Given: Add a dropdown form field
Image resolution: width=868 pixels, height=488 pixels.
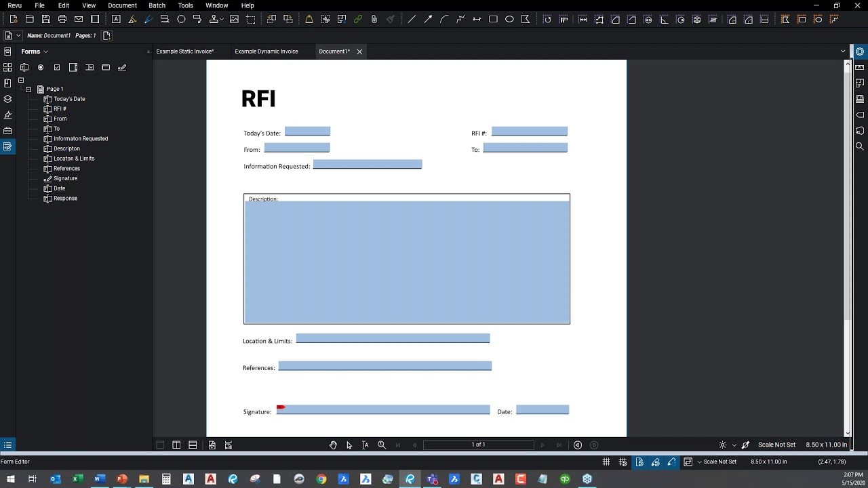Looking at the screenshot, I should point(90,67).
